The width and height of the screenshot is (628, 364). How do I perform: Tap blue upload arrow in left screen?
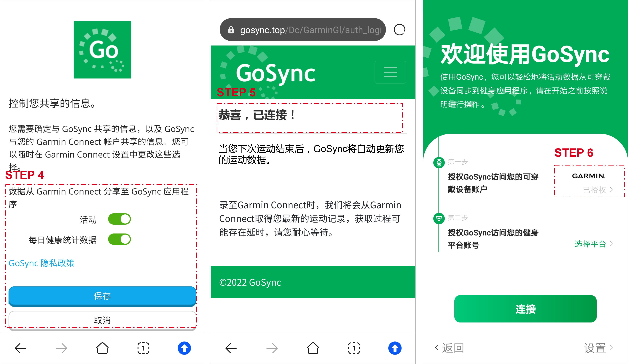184,348
